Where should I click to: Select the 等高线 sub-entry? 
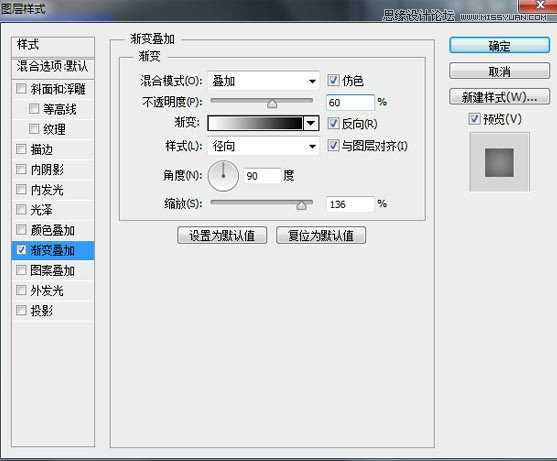pyautogui.click(x=59, y=109)
